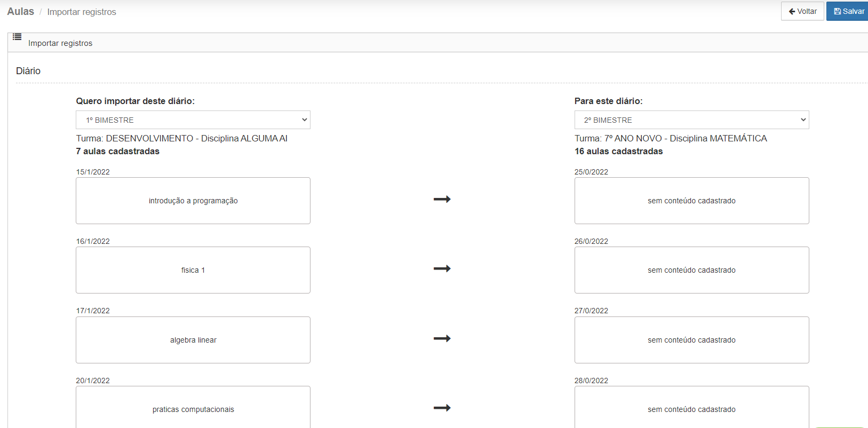Click the Para este diário label

coord(608,101)
